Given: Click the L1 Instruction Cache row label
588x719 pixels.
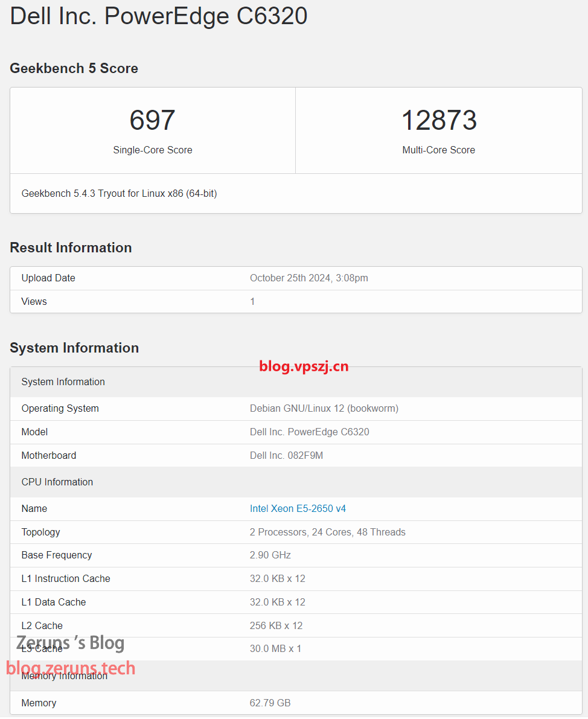Looking at the screenshot, I should coord(66,578).
